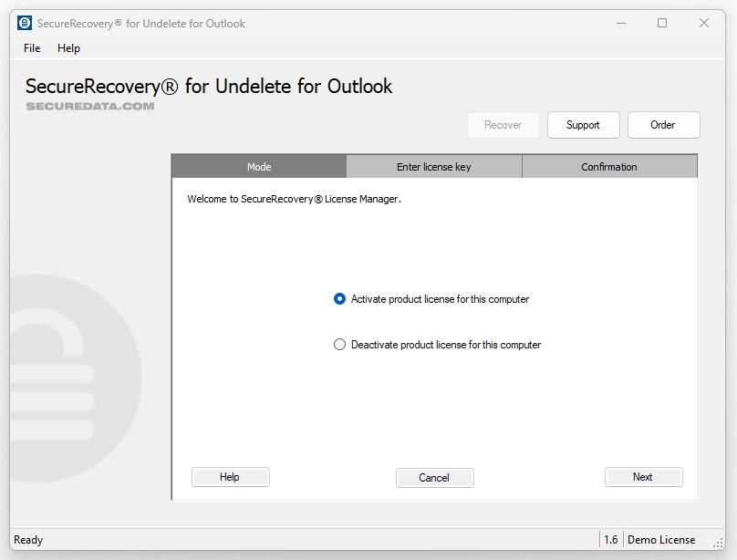
Task: Switch to the Enter license key tab
Action: click(x=434, y=167)
